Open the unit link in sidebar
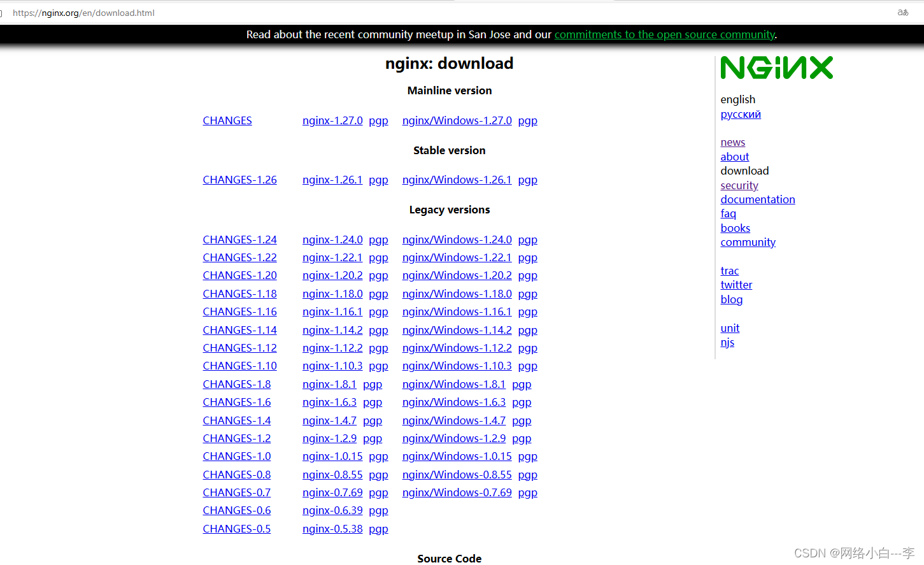This screenshot has height=565, width=924. pyautogui.click(x=730, y=328)
